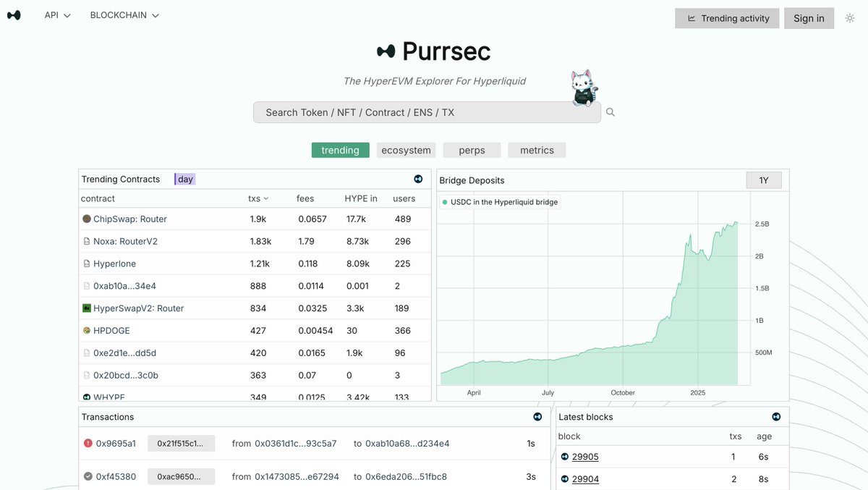Click the Purrsec paw logo in the header
Screen dimensions: 868x490
point(14,14)
